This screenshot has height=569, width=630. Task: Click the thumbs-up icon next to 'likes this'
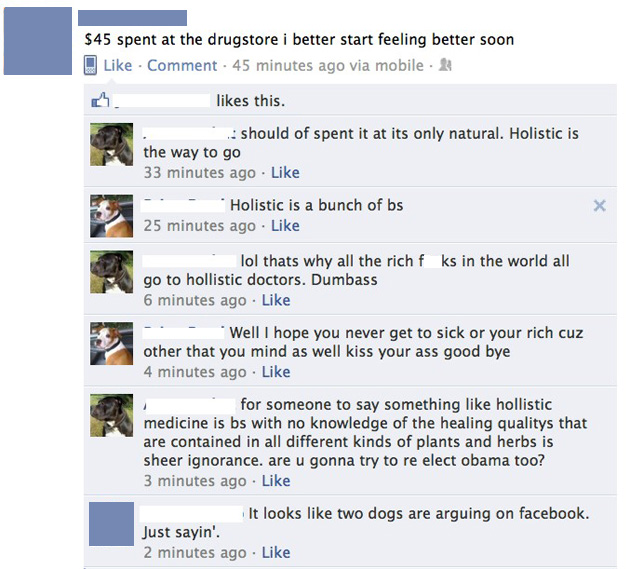pyautogui.click(x=100, y=100)
